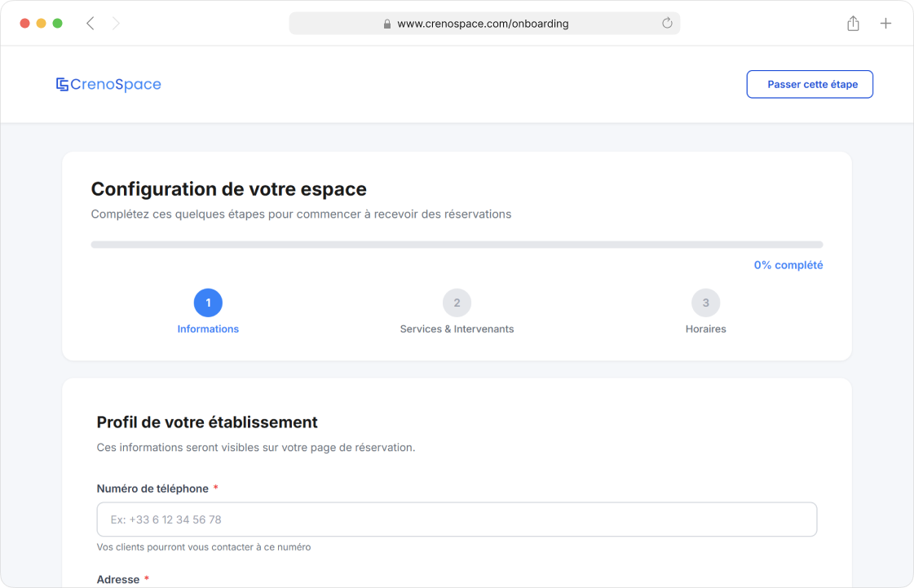Image resolution: width=914 pixels, height=588 pixels.
Task: Open a new tab with the plus icon
Action: pos(885,23)
